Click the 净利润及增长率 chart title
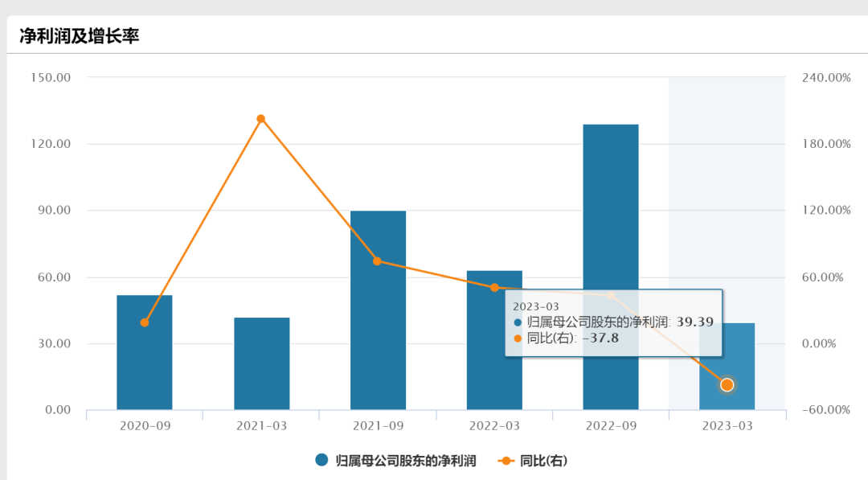This screenshot has width=868, height=480. pyautogui.click(x=80, y=36)
